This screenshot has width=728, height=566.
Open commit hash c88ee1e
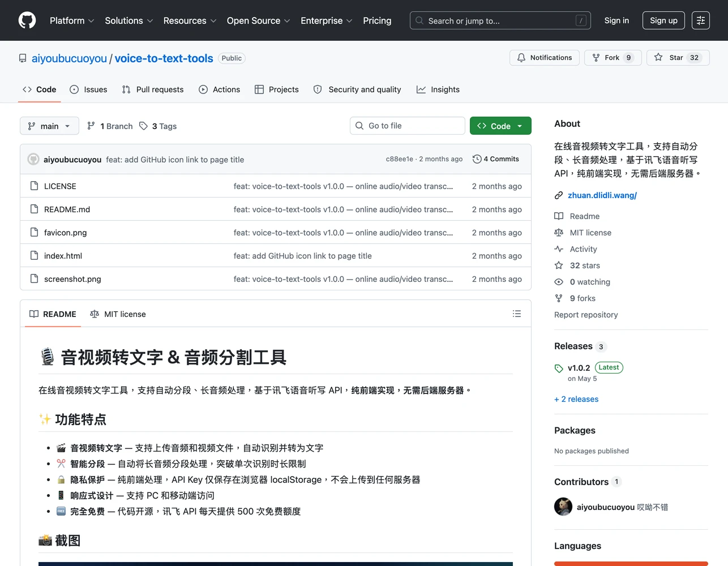(399, 159)
